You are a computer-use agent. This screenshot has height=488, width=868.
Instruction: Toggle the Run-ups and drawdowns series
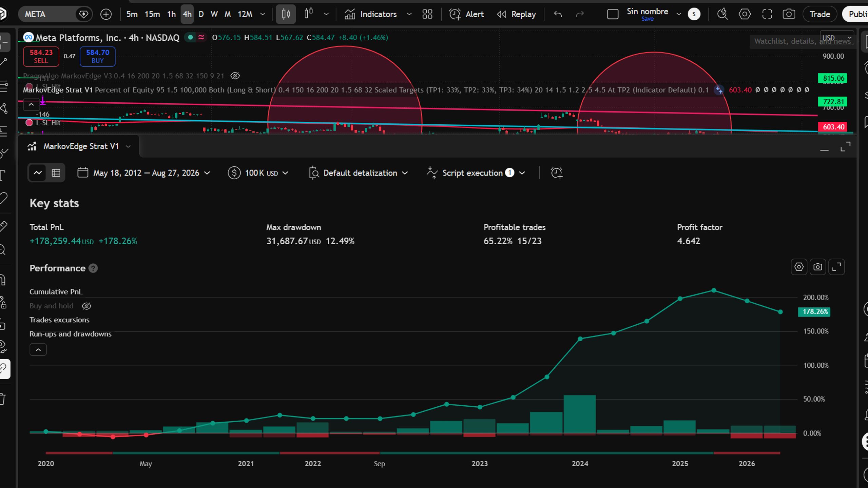point(71,334)
